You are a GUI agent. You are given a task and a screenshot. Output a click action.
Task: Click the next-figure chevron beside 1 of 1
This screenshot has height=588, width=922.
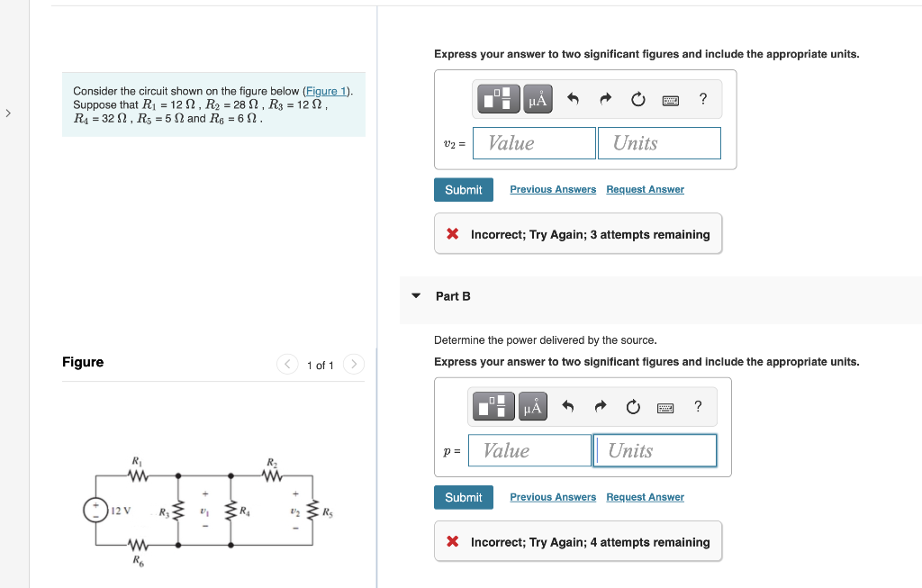point(353,365)
